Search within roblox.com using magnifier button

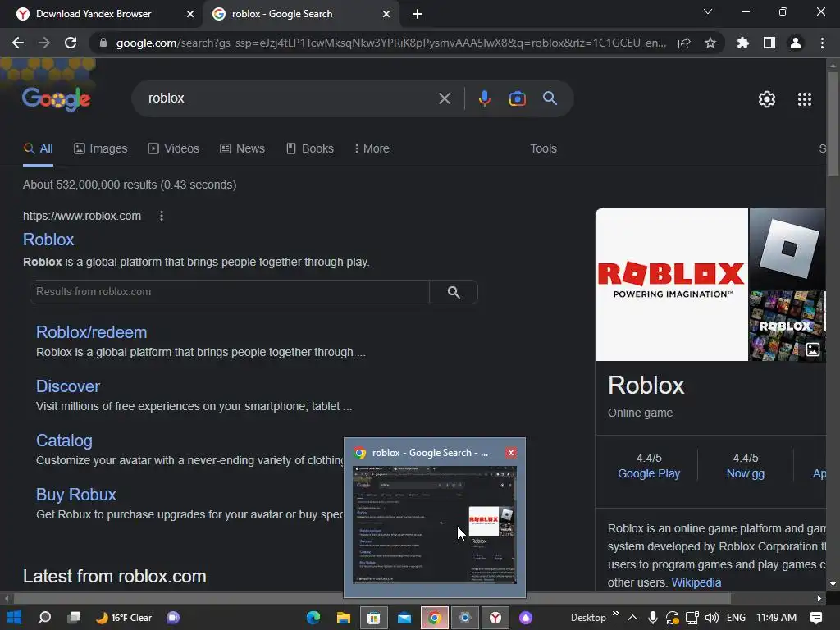[454, 292]
